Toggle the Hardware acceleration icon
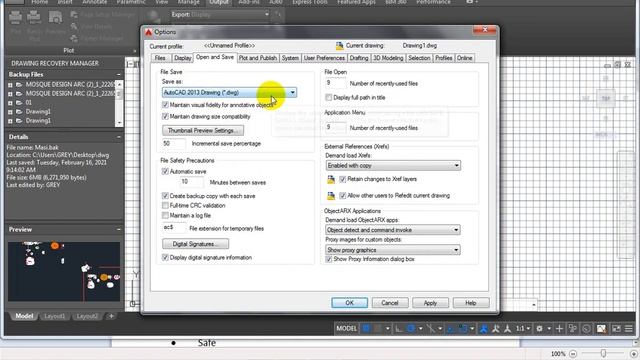The width and height of the screenshot is (640, 360). (601, 328)
